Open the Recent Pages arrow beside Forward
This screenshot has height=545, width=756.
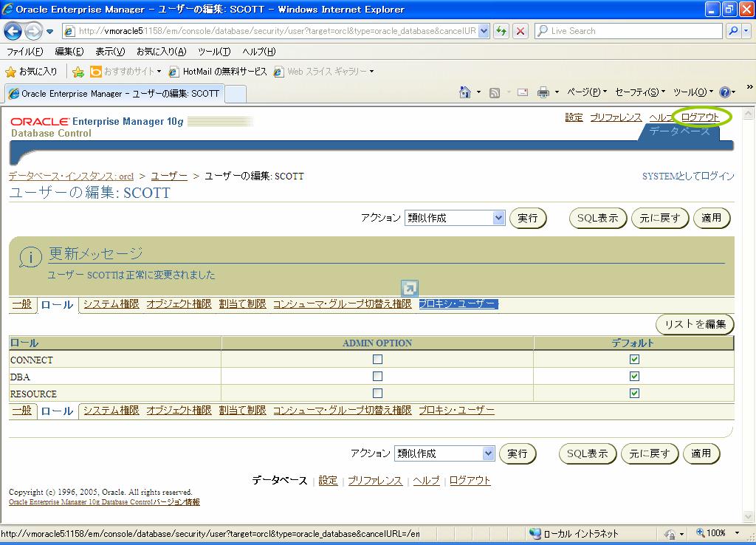tap(49, 32)
